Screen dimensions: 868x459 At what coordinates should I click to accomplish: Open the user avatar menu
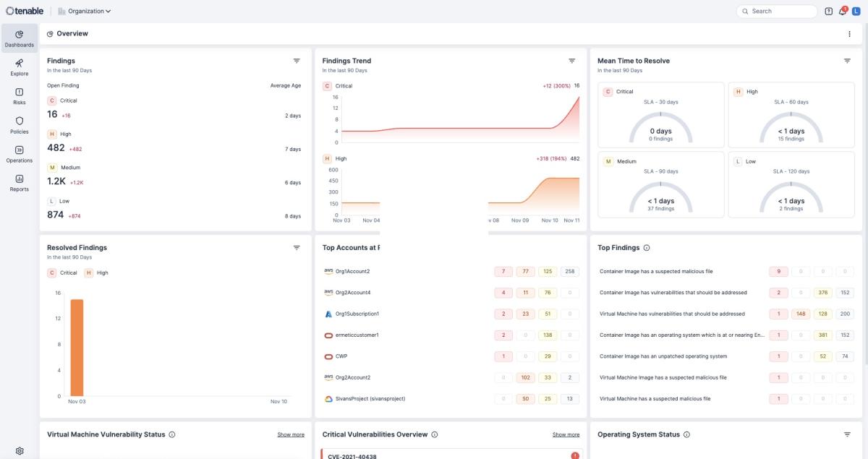[856, 11]
